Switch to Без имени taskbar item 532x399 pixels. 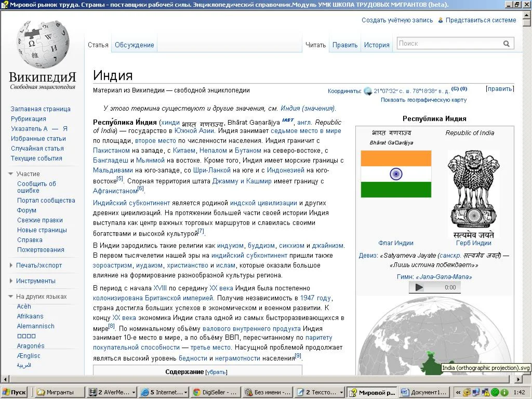point(268,392)
